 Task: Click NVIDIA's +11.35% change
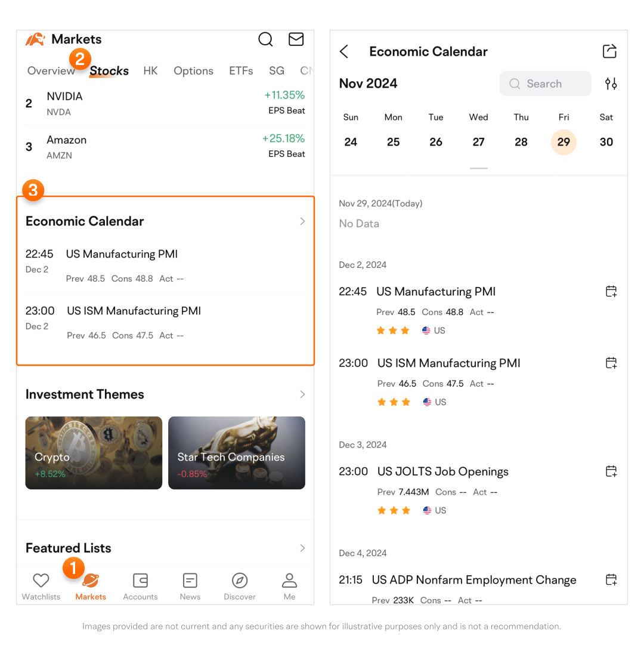click(284, 95)
